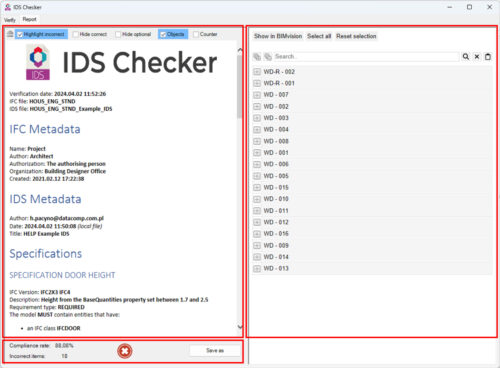Click the Show in BIMvision button

point(278,36)
